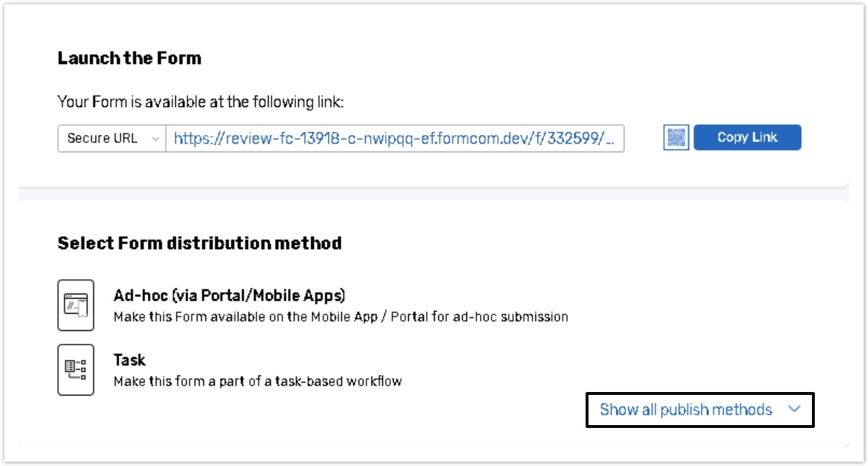This screenshot has height=466, width=868.
Task: Click the chevron next to Show all publish methods
Action: click(x=794, y=410)
